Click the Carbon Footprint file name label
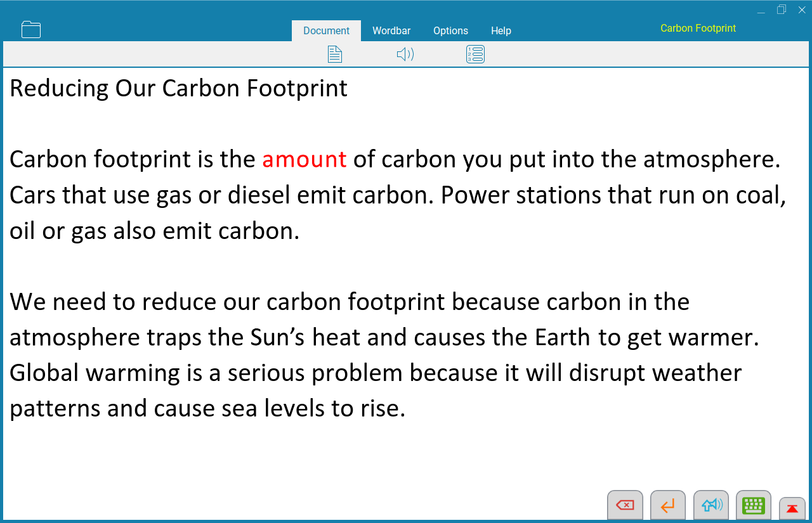Viewport: 812px width, 523px height. click(x=698, y=29)
